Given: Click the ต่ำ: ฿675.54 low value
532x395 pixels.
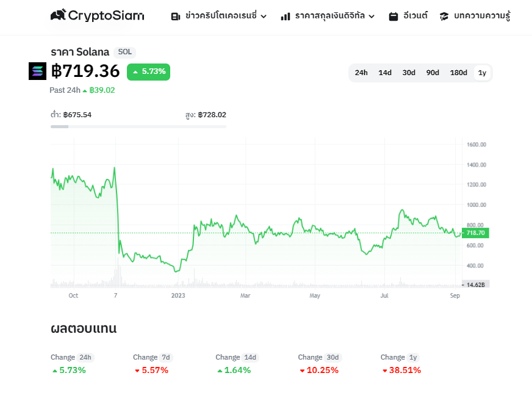Looking at the screenshot, I should 71,115.
